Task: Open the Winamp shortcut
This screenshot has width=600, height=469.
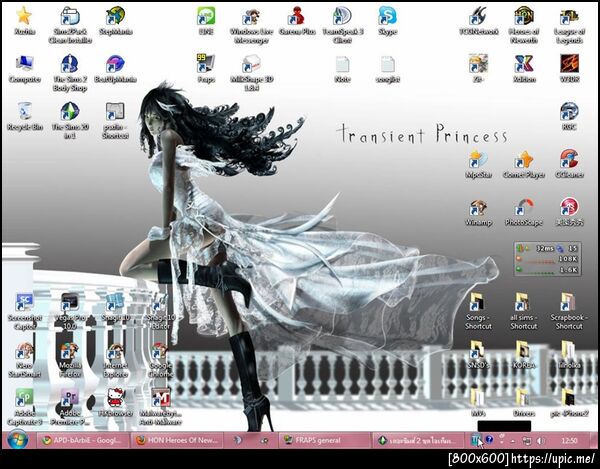Action: point(478,212)
